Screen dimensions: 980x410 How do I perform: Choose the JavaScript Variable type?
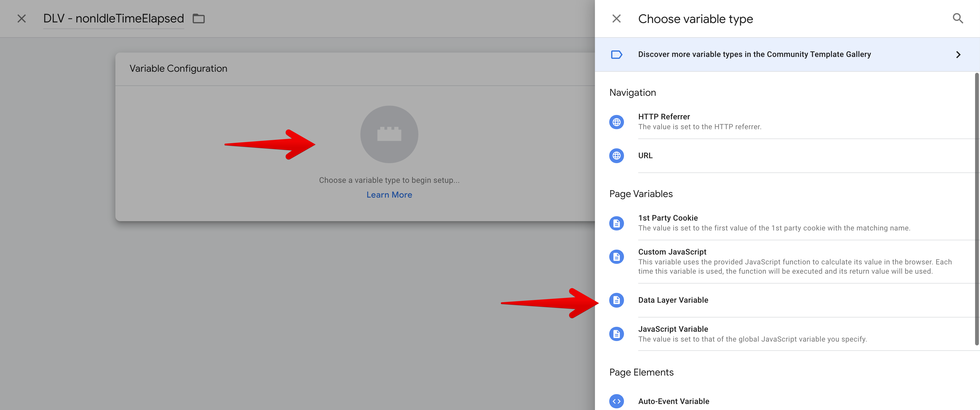tap(673, 329)
